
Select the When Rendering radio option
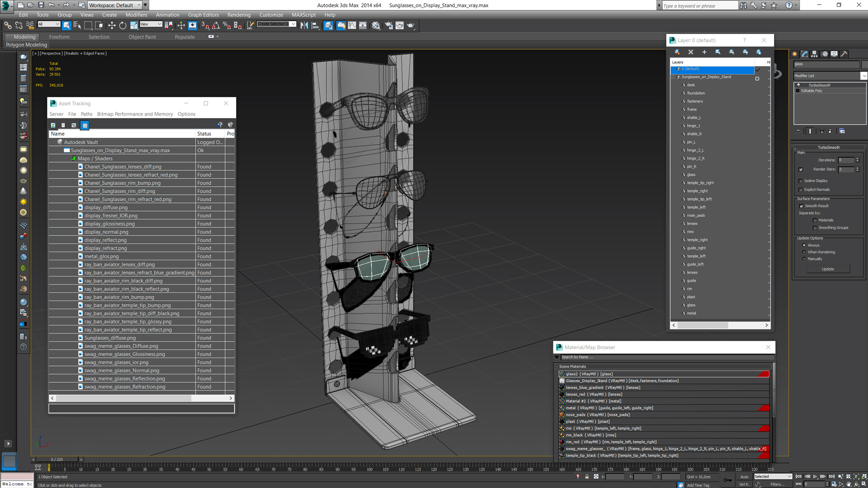[804, 252]
